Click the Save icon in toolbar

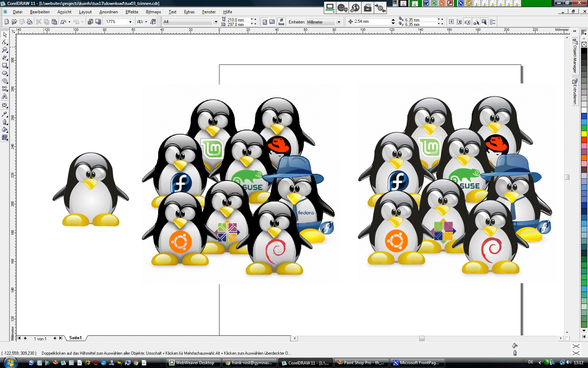[22, 22]
